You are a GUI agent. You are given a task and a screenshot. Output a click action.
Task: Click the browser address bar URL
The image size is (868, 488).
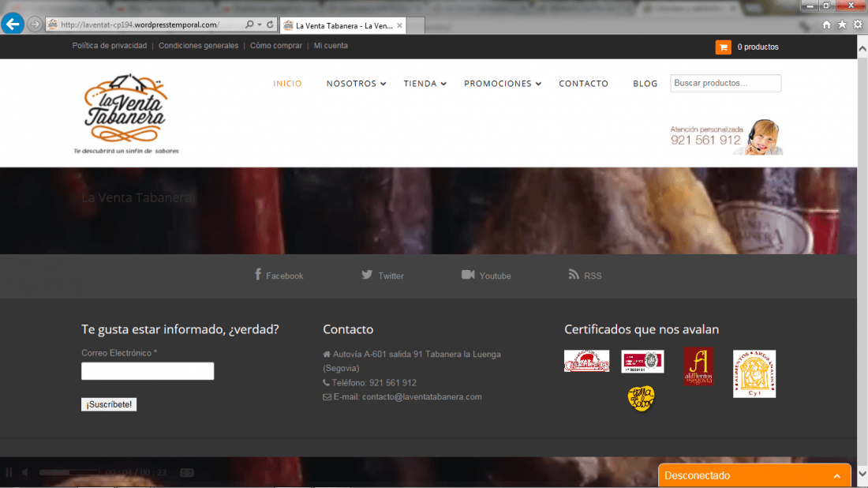[140, 24]
